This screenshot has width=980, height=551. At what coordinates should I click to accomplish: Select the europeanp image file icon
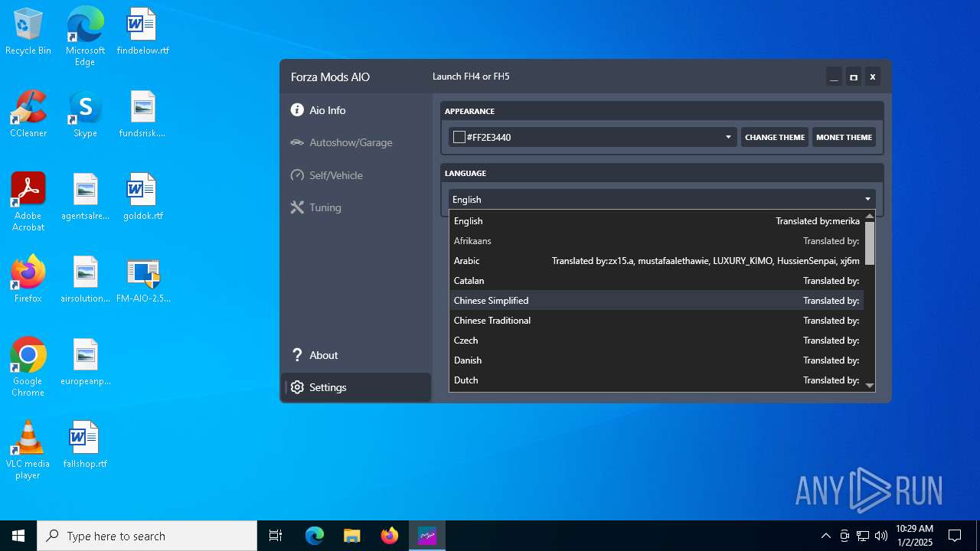click(85, 363)
